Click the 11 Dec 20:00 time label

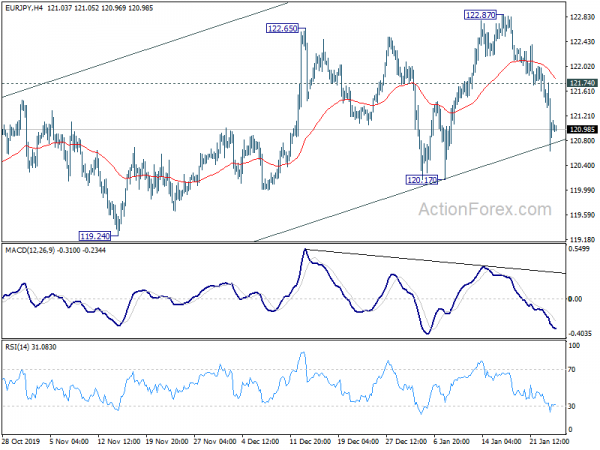coord(310,441)
